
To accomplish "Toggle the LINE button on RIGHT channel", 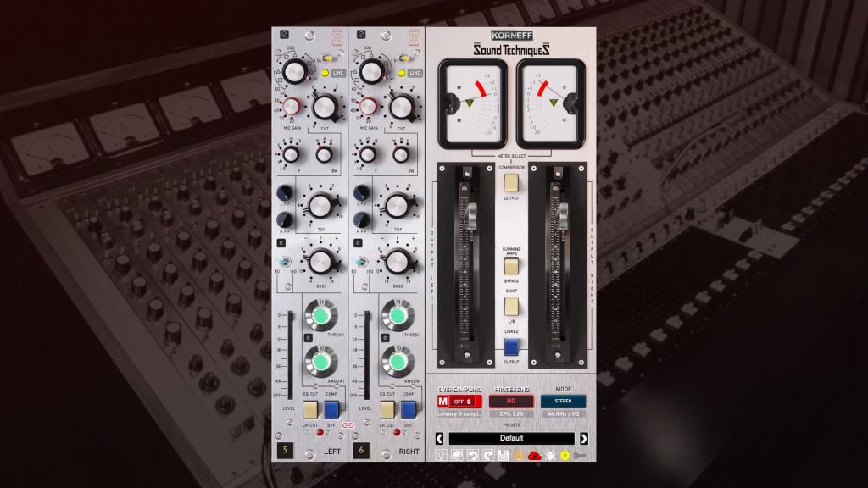I will 415,73.
